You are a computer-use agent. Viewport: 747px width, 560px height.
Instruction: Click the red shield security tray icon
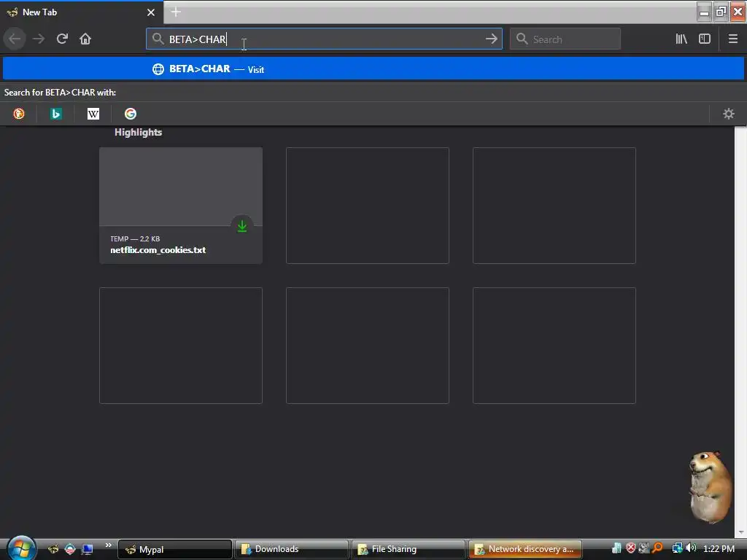coord(630,548)
